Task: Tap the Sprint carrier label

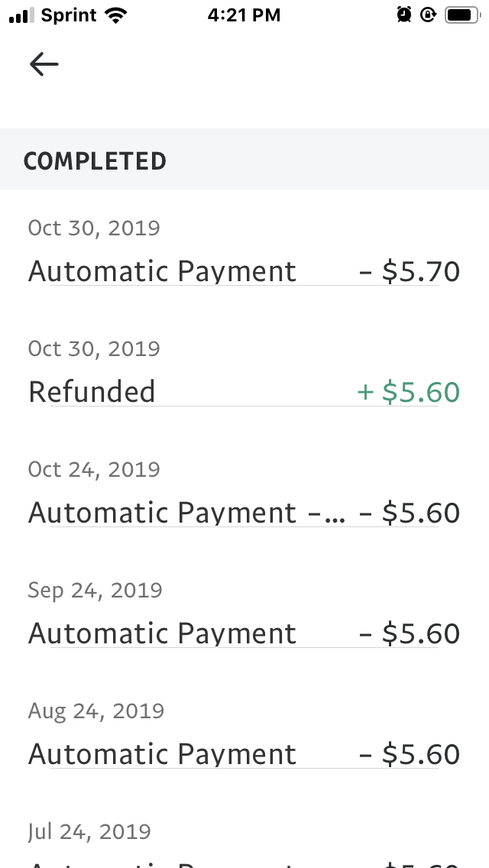Action: tap(70, 15)
